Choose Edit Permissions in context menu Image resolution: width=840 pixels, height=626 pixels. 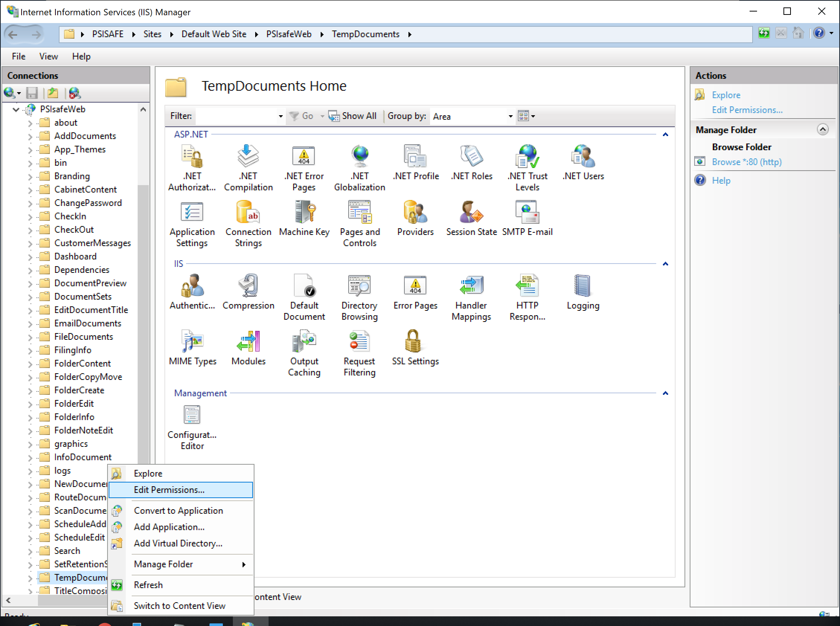coord(181,490)
